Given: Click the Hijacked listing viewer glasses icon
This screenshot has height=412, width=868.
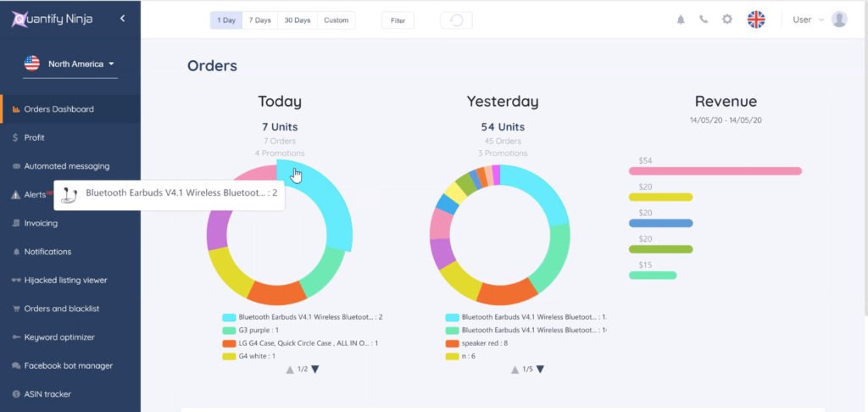Looking at the screenshot, I should click(16, 281).
